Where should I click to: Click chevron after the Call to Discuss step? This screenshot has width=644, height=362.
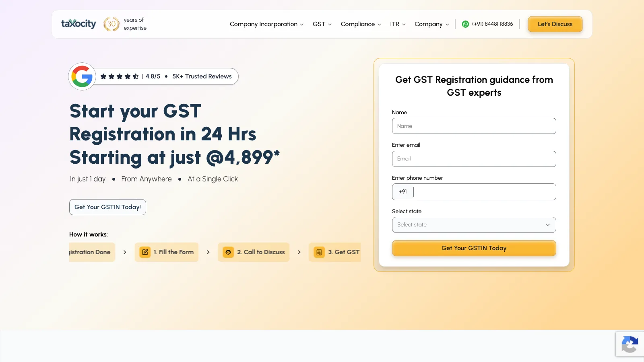click(299, 252)
